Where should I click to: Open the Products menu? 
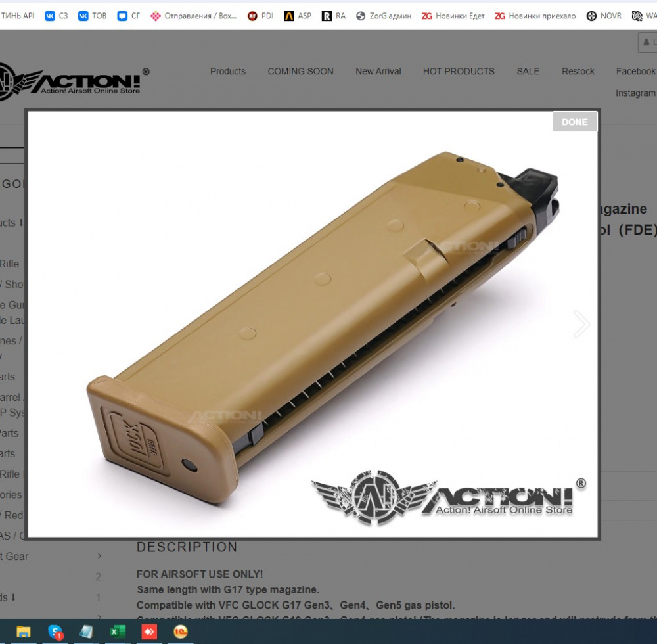pyautogui.click(x=227, y=71)
